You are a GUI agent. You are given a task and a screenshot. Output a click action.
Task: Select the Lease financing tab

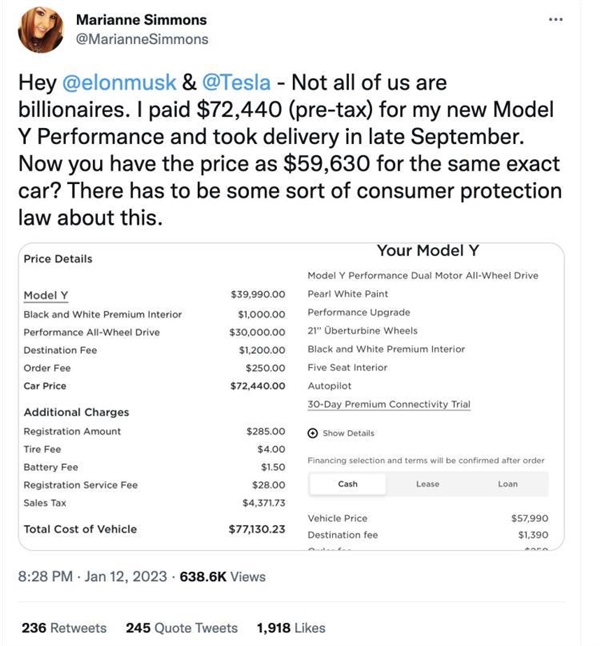pos(427,484)
